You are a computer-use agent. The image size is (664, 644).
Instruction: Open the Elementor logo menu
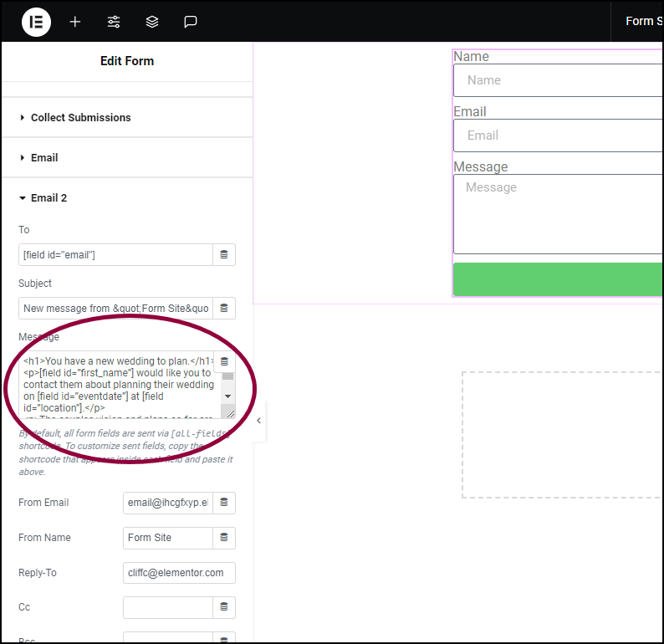[36, 22]
